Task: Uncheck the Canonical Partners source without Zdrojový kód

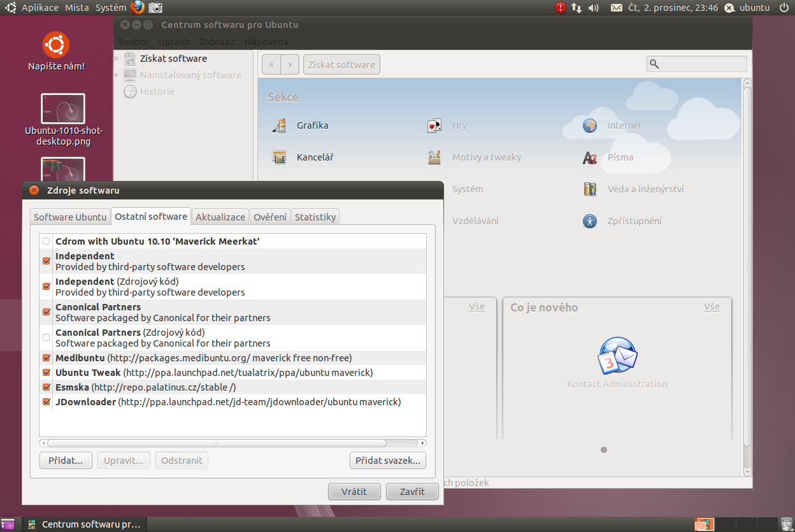Action: point(46,312)
